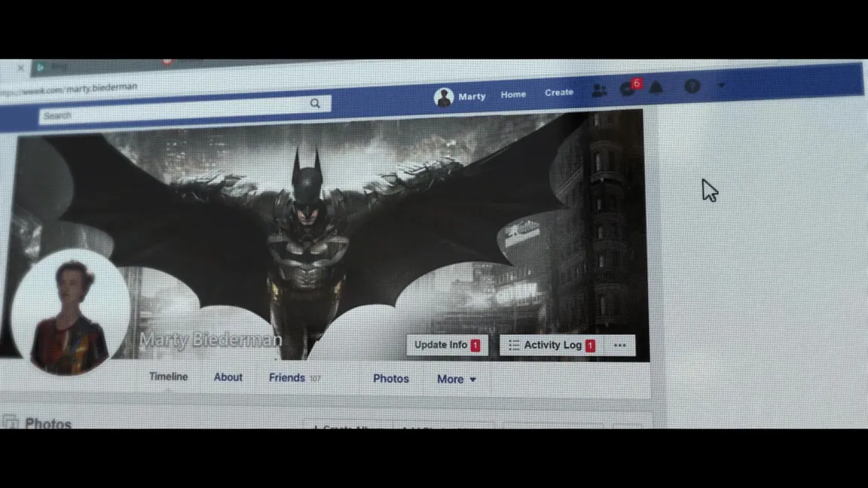
Task: Click Marty's small avatar in the navbar
Action: point(444,97)
